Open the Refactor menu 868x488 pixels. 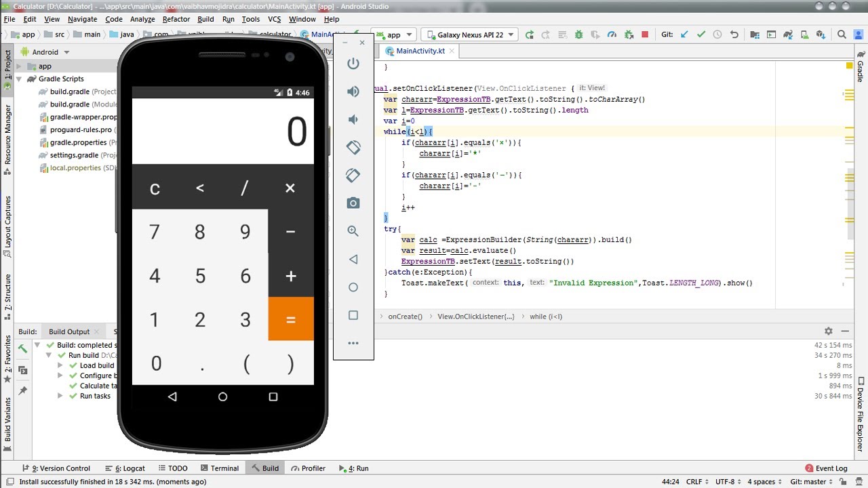click(x=176, y=19)
